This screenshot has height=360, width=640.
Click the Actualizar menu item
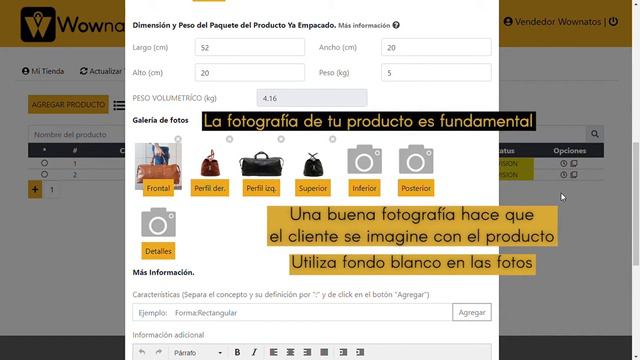coord(102,71)
